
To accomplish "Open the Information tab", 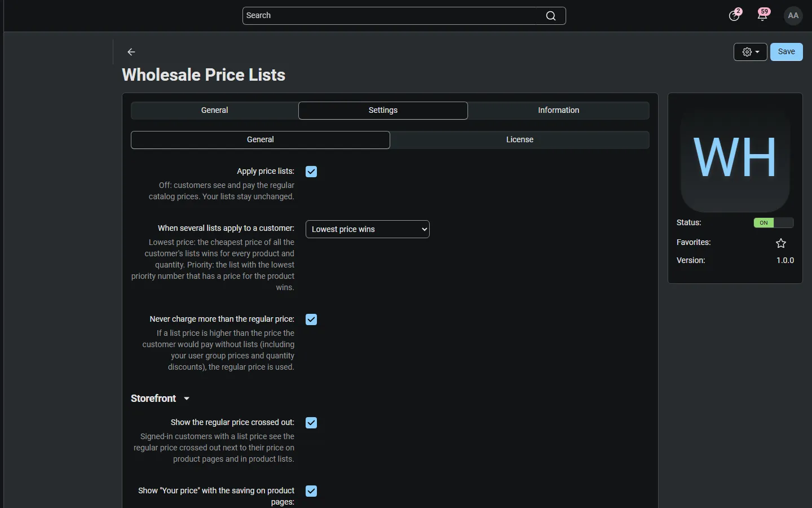I will pos(558,111).
